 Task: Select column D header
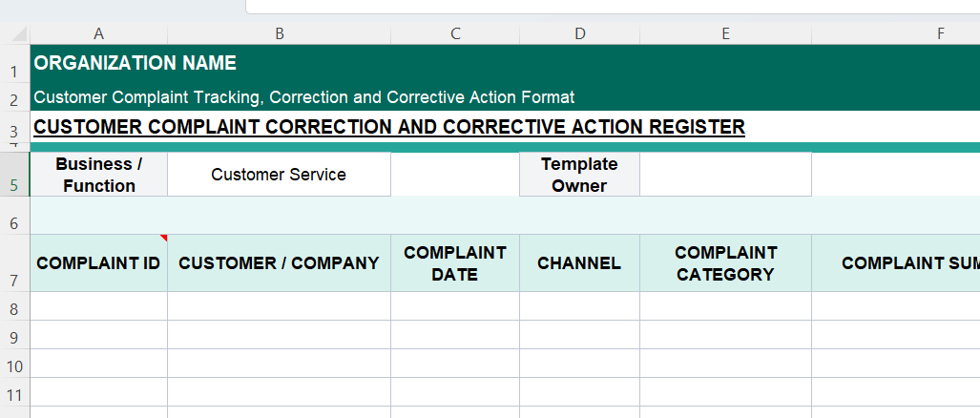pyautogui.click(x=579, y=33)
